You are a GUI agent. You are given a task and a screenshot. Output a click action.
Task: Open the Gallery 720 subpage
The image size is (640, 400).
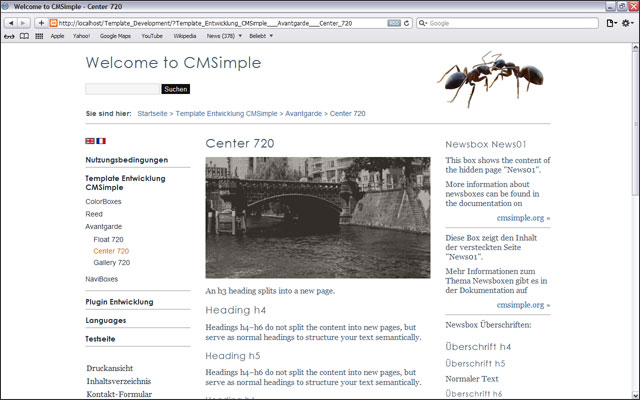[x=111, y=262]
